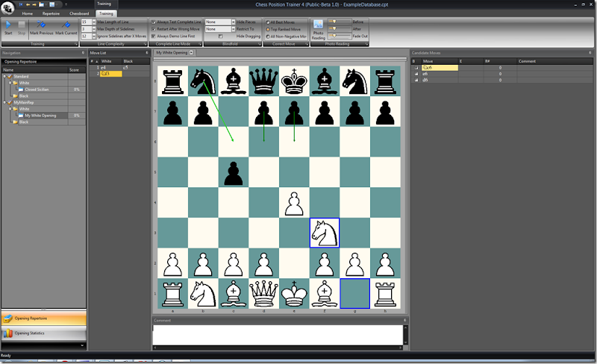Screen dimensions: 597x364
Task: Uncheck Always Demo Line First
Action: 154,36
